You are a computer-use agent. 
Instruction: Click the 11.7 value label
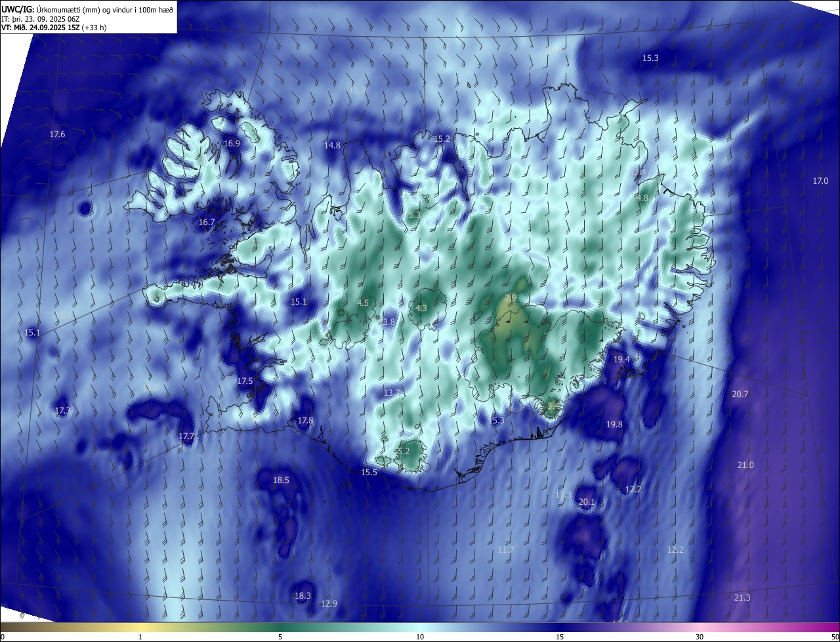tap(505, 550)
